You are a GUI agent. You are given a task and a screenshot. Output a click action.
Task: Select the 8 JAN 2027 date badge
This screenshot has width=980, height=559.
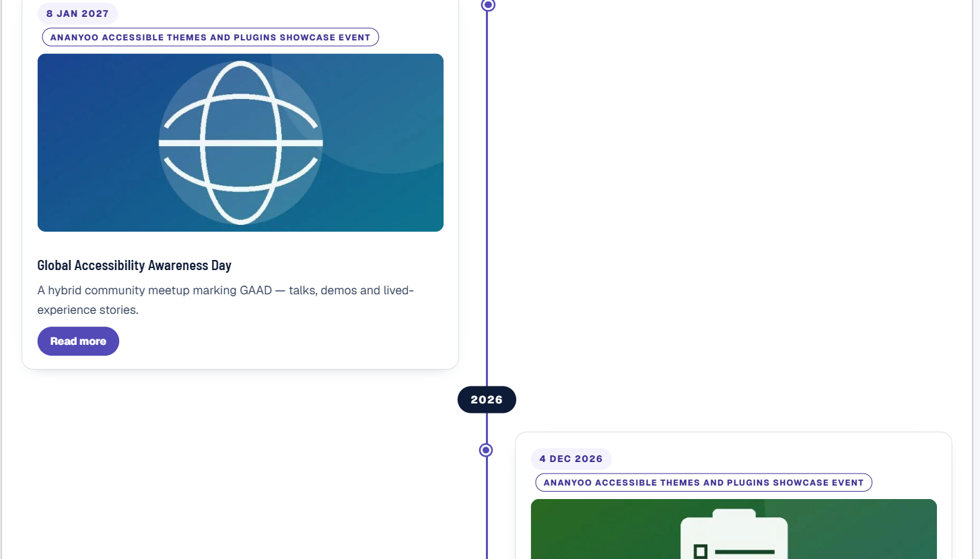coord(77,13)
